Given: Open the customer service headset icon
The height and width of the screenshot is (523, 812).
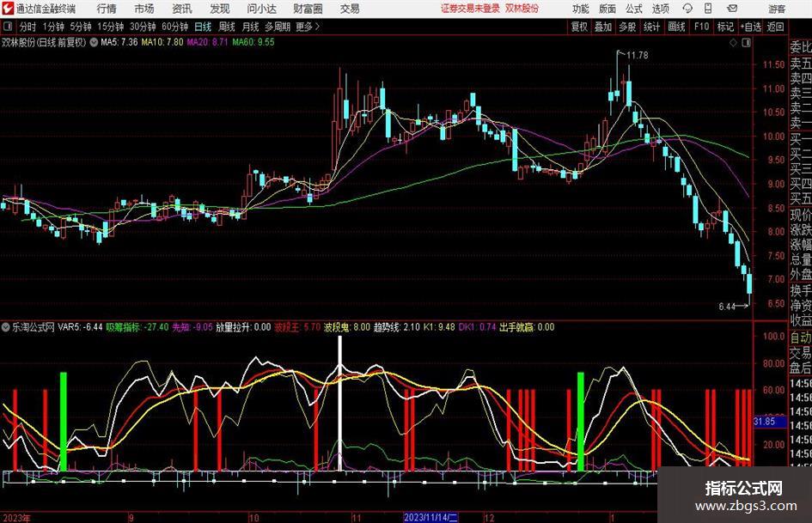Looking at the screenshot, I should pyautogui.click(x=687, y=9).
